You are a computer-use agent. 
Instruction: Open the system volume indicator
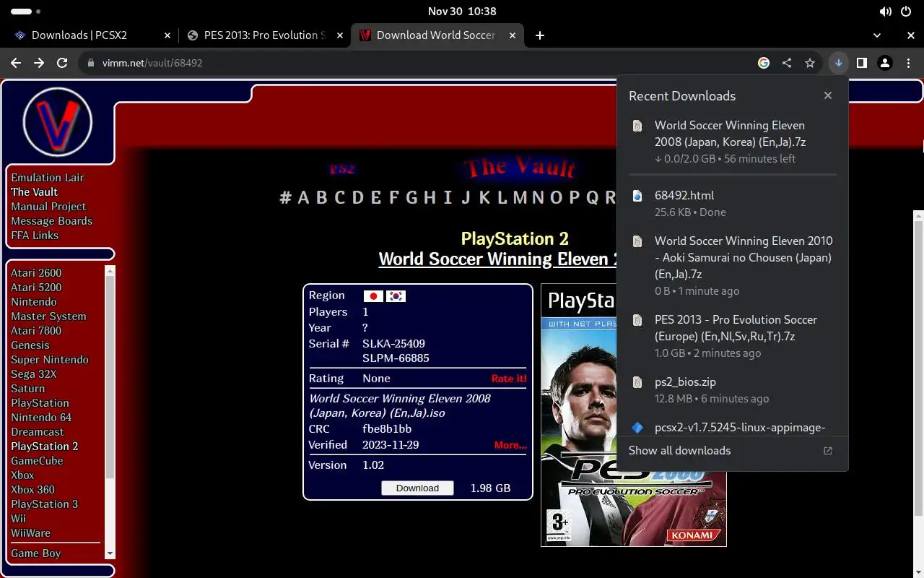tap(885, 12)
